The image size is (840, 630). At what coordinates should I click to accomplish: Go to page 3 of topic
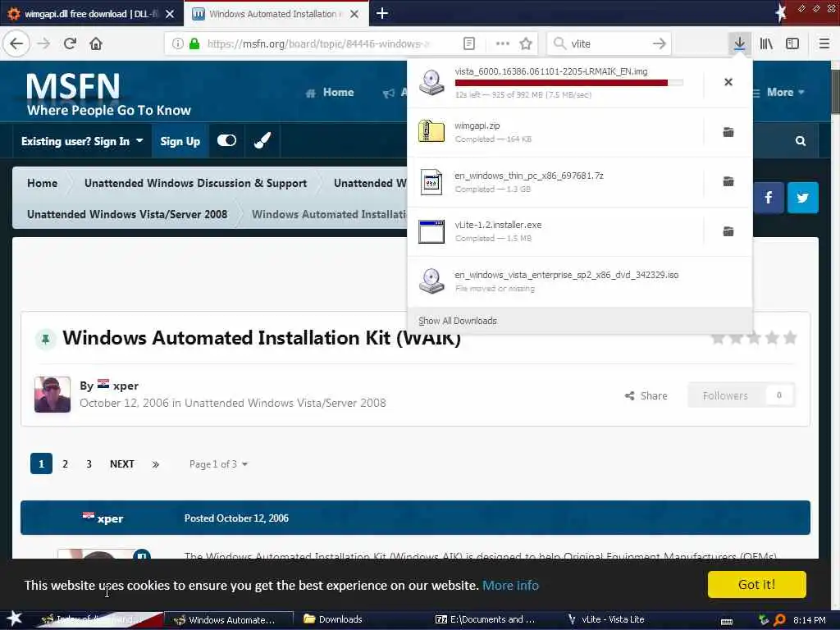click(x=89, y=464)
